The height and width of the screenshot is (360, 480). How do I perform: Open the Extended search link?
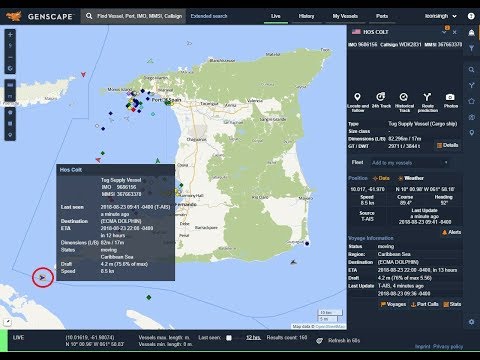tap(209, 16)
